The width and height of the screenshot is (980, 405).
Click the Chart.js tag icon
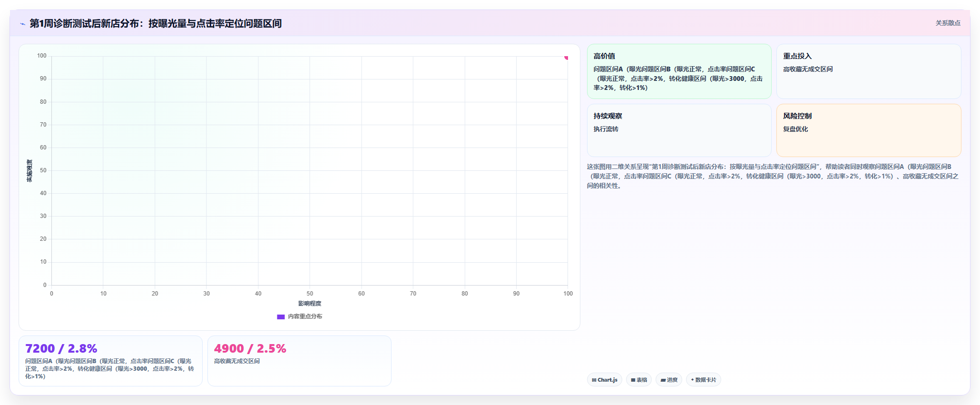tap(594, 380)
